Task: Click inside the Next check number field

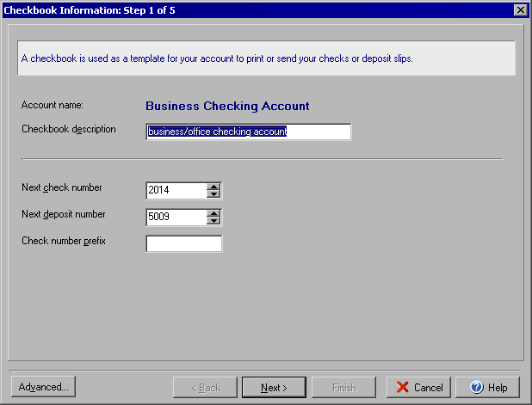Action: [x=176, y=190]
